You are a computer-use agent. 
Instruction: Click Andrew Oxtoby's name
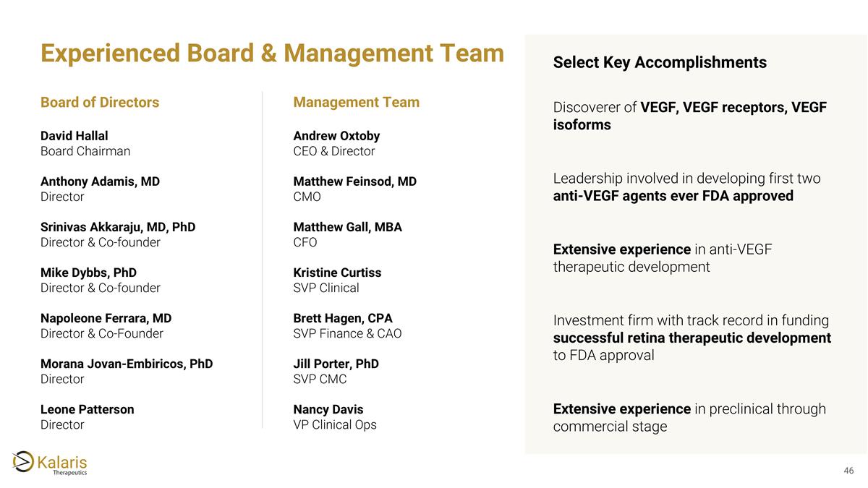(x=336, y=136)
